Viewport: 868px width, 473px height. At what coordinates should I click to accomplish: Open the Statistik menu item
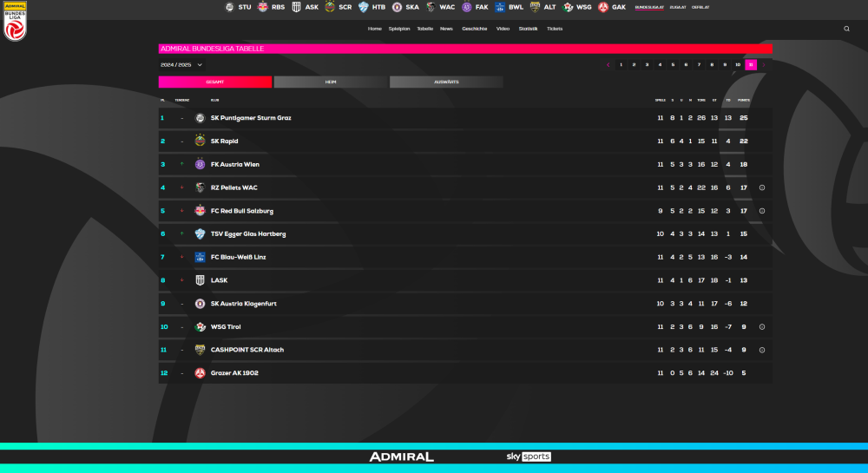[528, 29]
